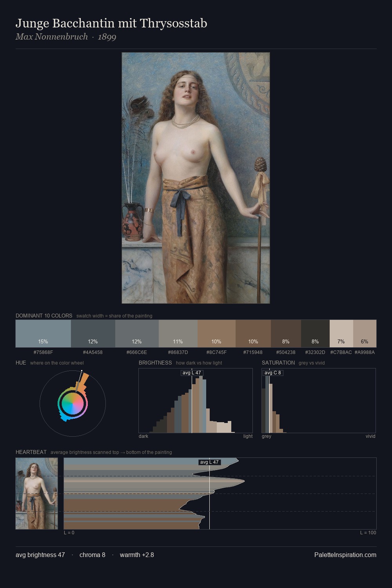Click the heartbeat 'avg L 47' marker label
The height and width of the screenshot is (588, 392).
[209, 462]
